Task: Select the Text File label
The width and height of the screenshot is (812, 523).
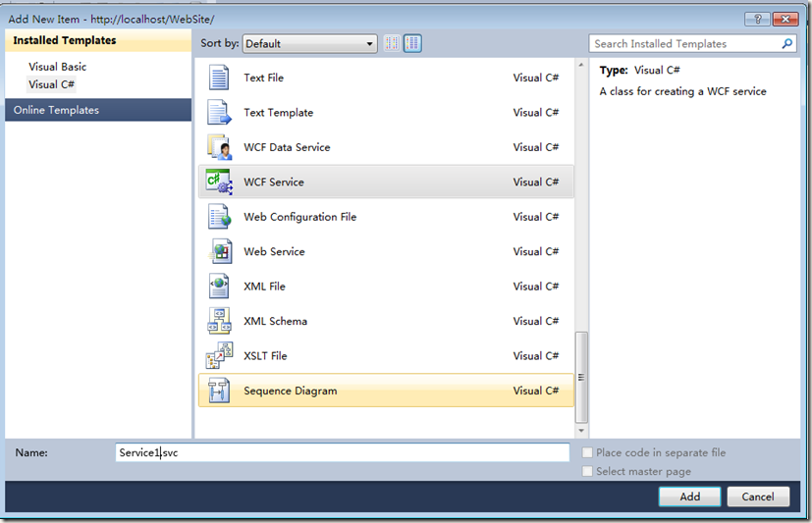Action: coord(263,78)
